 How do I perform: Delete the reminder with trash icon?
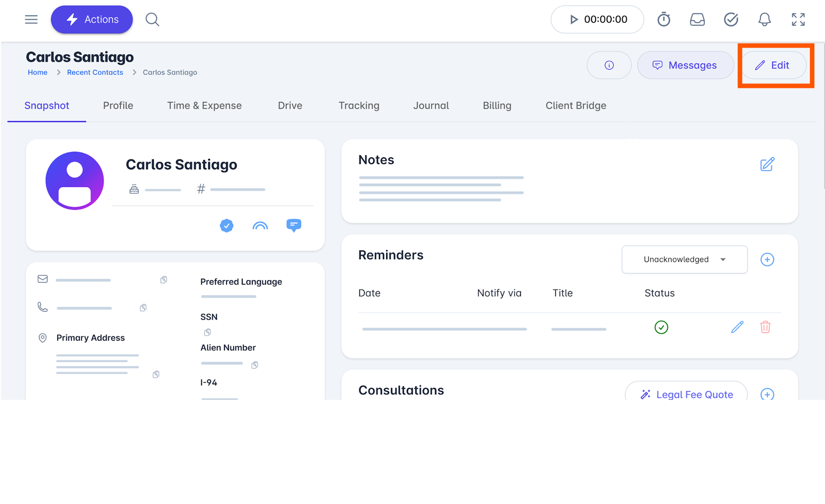click(x=765, y=327)
